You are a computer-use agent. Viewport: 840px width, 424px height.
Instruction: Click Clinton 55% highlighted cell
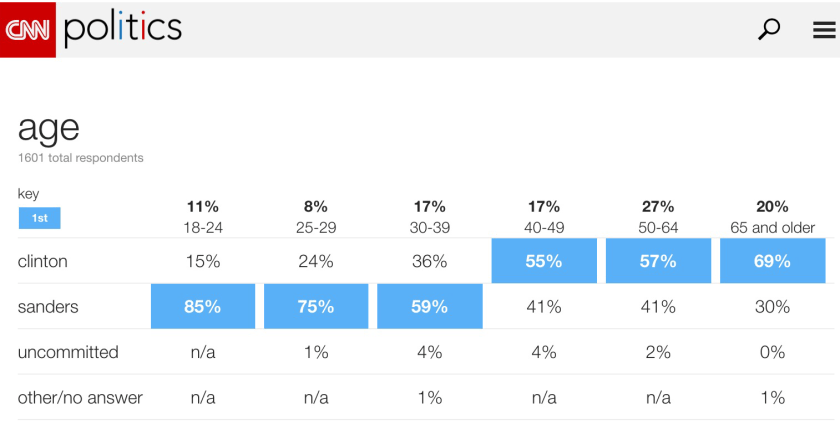(544, 261)
